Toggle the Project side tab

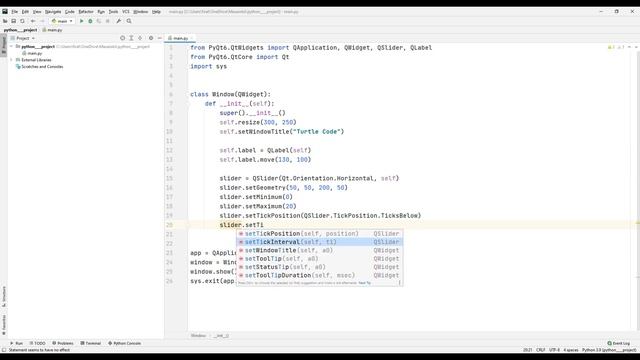4,44
